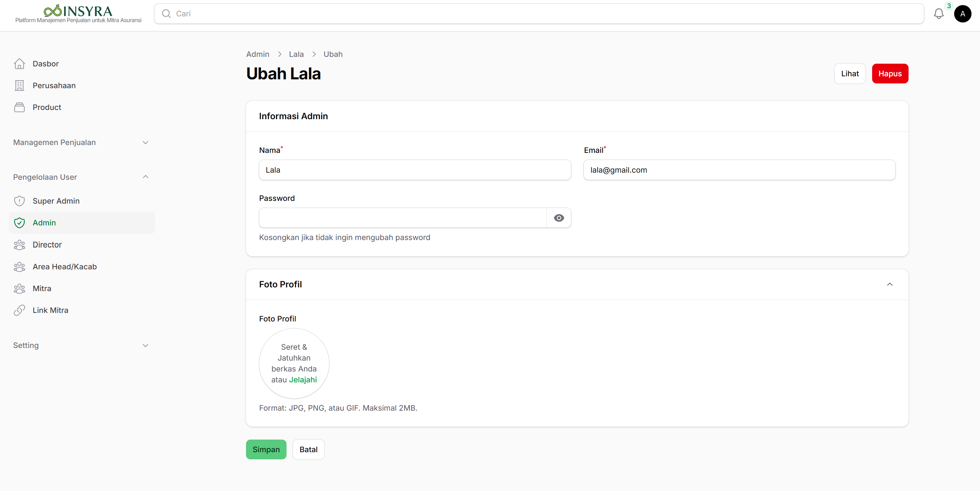Click the password hint text

point(345,238)
